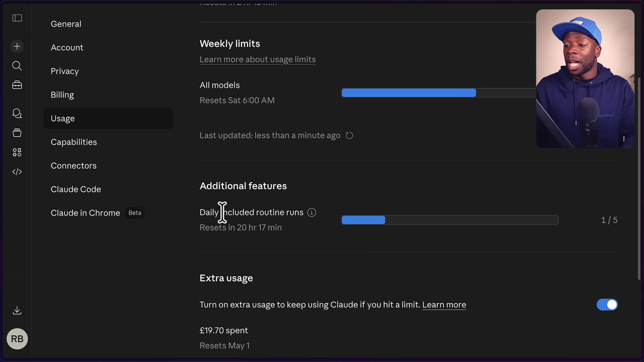
Task: Open Projects via the briefcase icon
Action: 17,85
